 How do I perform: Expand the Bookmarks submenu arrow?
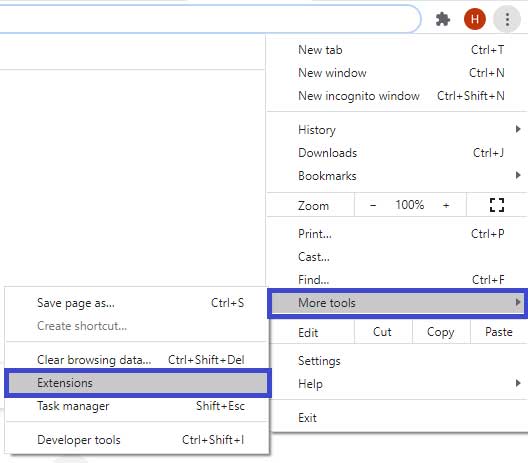518,175
